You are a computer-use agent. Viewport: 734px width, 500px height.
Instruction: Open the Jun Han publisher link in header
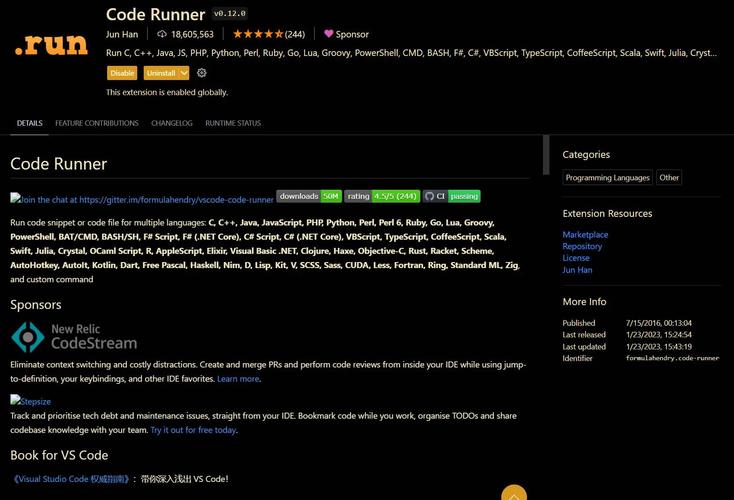click(x=122, y=34)
